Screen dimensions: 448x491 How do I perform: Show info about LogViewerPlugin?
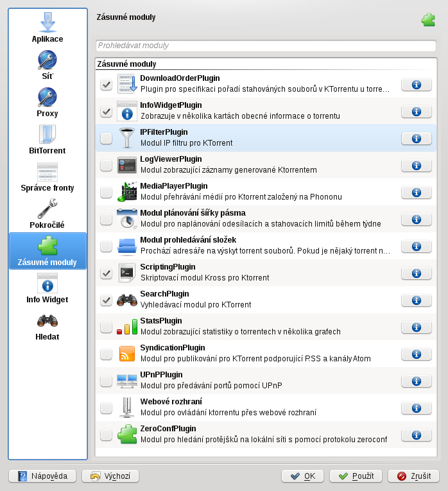coord(417,166)
